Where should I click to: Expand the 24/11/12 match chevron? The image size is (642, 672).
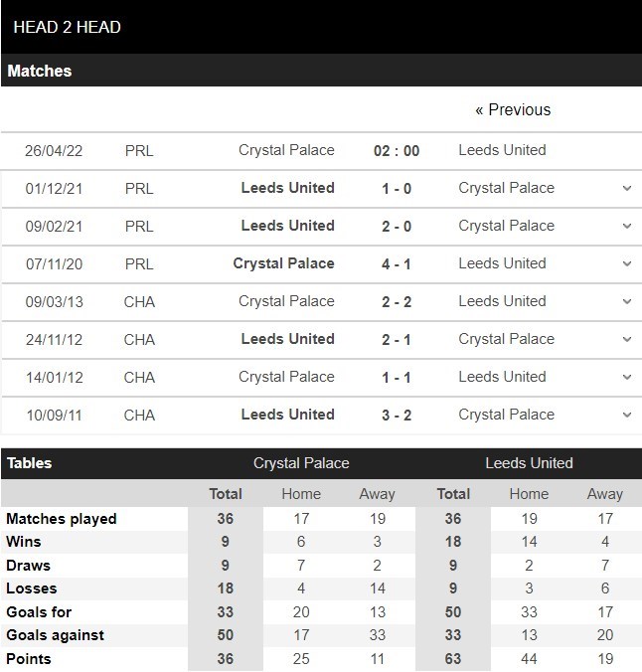click(x=626, y=339)
